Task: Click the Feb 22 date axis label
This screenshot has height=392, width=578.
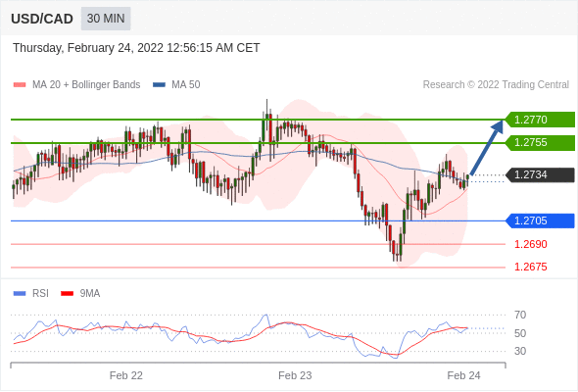Action: [x=126, y=375]
